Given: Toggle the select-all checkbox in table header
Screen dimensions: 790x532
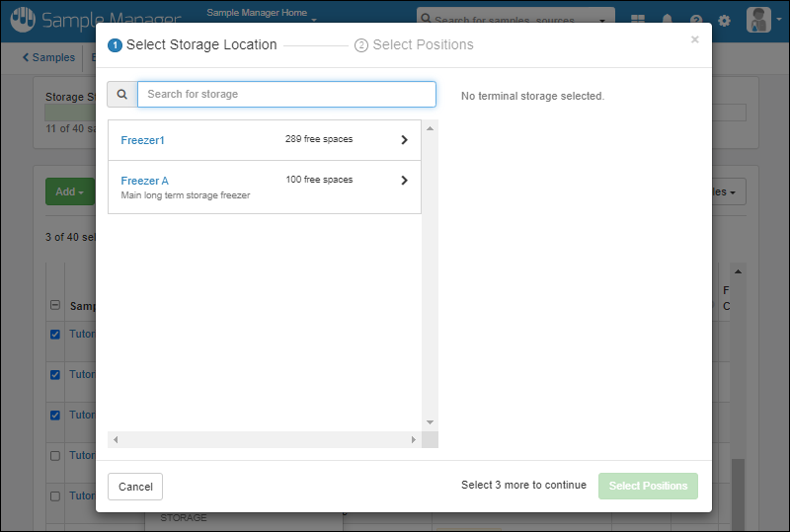Looking at the screenshot, I should pyautogui.click(x=55, y=306).
